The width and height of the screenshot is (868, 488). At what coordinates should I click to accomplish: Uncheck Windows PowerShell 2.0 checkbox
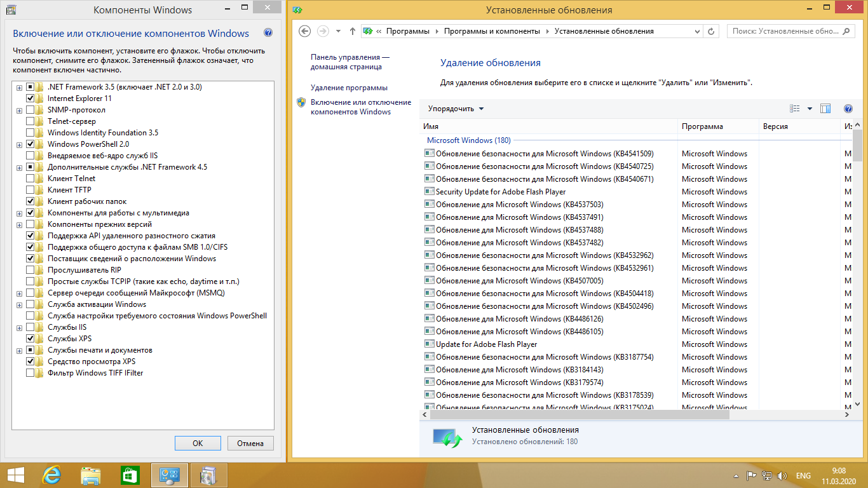[x=30, y=144]
